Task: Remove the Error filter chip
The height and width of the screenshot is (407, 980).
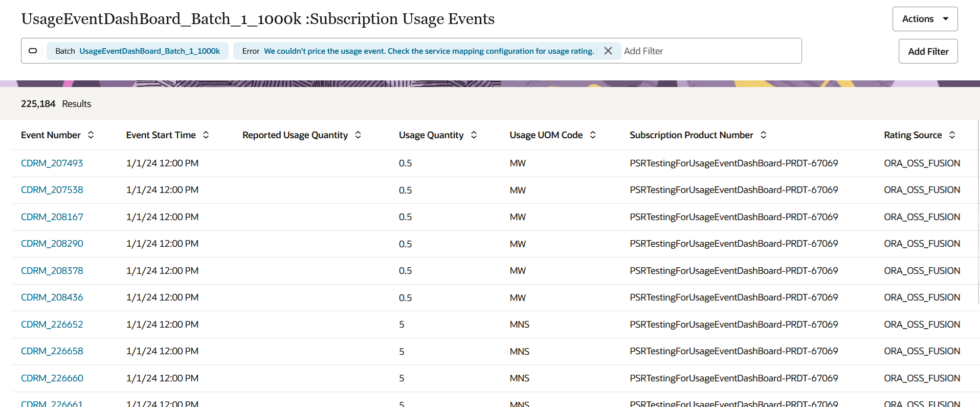Action: (608, 51)
